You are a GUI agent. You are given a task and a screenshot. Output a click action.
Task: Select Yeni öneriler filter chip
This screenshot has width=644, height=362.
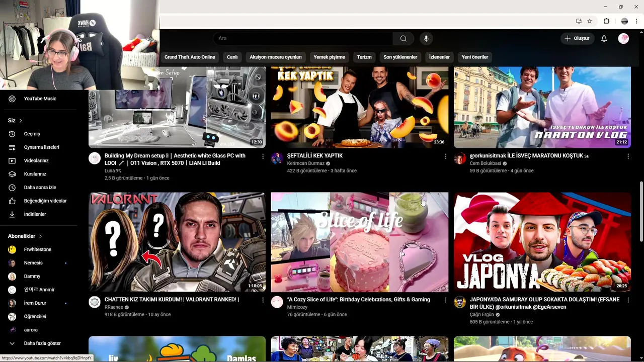coord(475,57)
